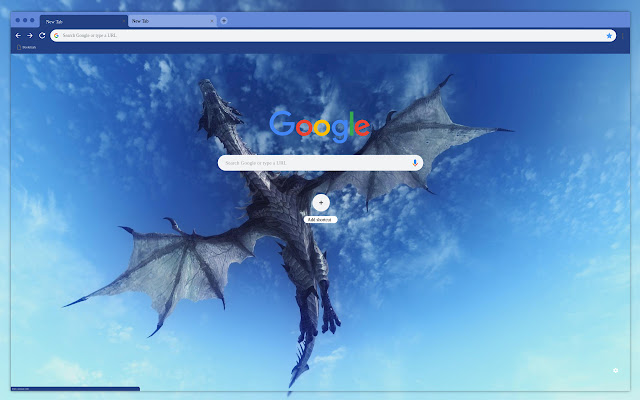Click the Google search box
This screenshot has height=400, width=640.
320,163
